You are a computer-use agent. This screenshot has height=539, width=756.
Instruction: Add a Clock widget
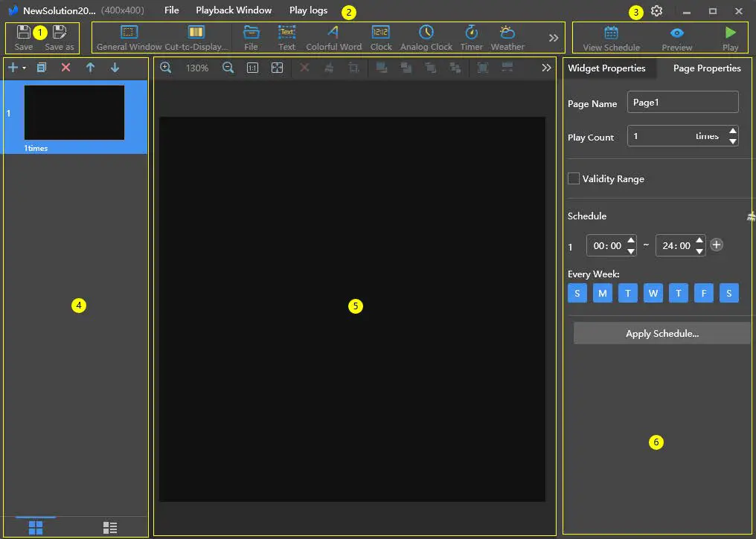click(x=381, y=36)
